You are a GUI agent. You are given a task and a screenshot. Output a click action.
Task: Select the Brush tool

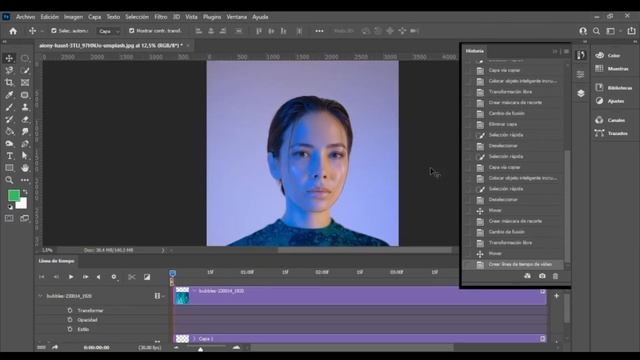(9, 107)
